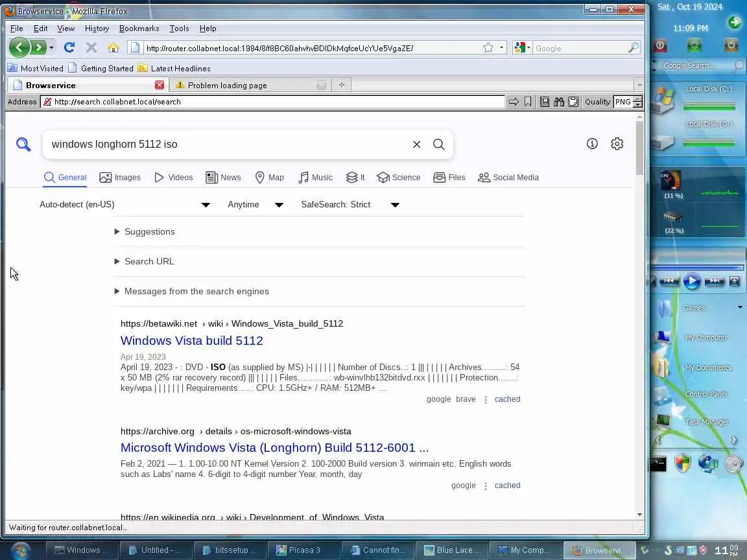Submit search with magnifier in search box

point(439,145)
